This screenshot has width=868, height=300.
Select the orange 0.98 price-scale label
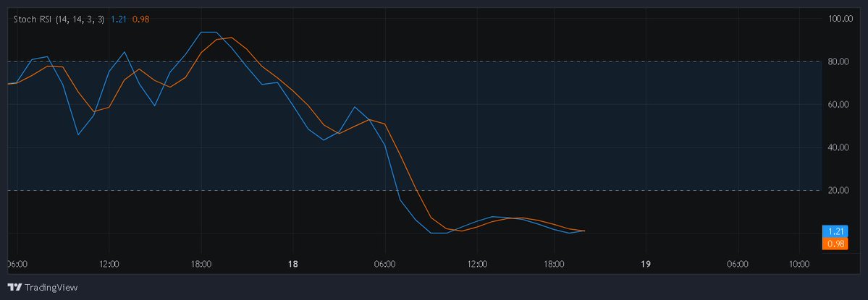[x=835, y=244]
